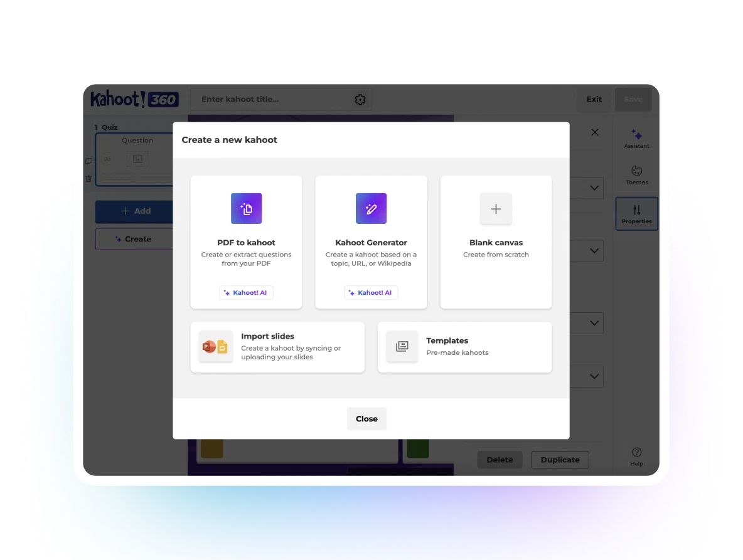Expand the fourth properties dropdown chevron

594,376
